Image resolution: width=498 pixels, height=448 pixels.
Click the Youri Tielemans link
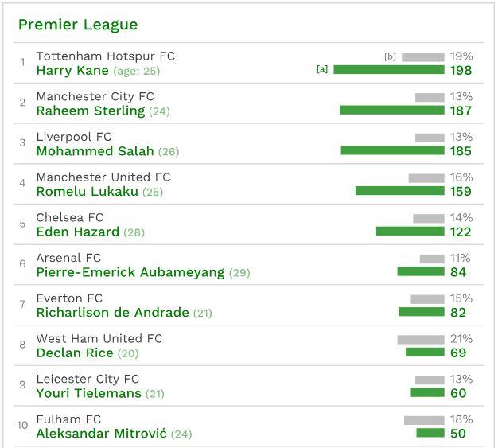[89, 393]
